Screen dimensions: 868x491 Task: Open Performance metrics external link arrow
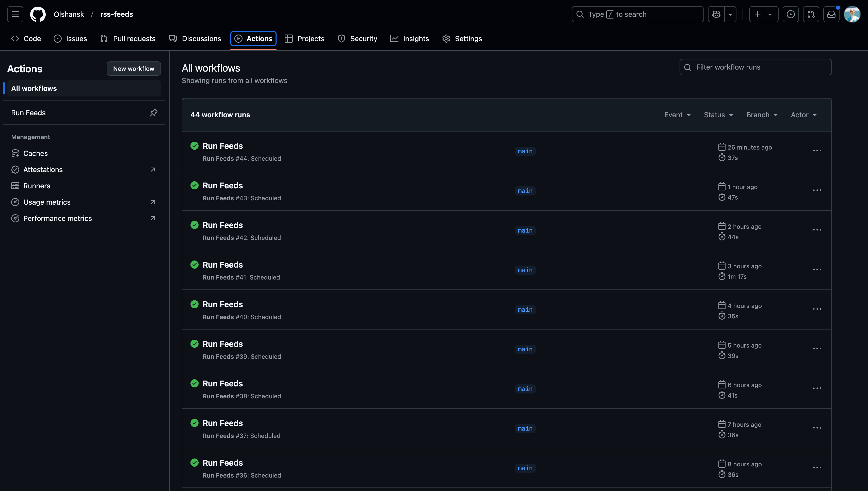click(x=153, y=218)
